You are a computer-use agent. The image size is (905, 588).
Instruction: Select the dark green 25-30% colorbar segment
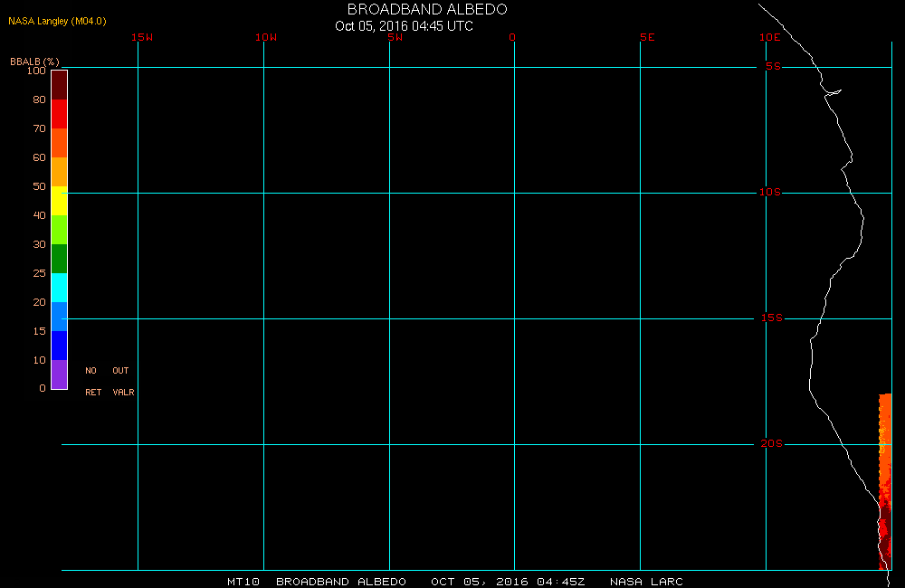60,259
